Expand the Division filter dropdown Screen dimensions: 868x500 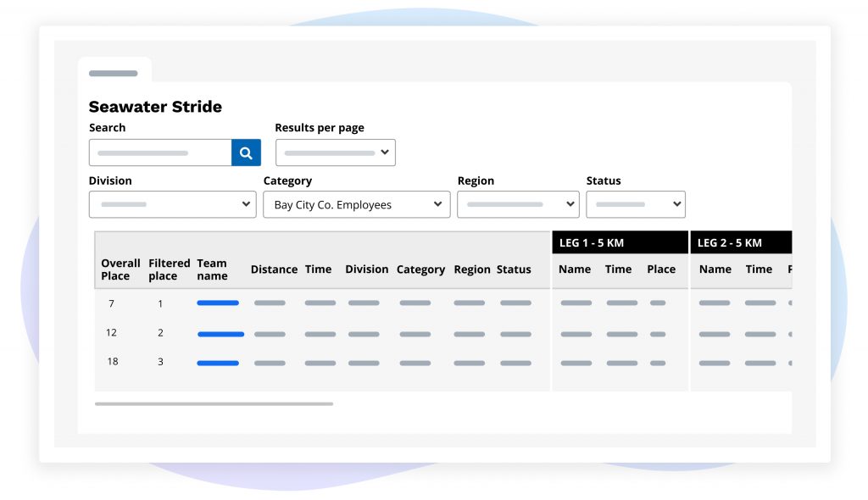tap(172, 204)
